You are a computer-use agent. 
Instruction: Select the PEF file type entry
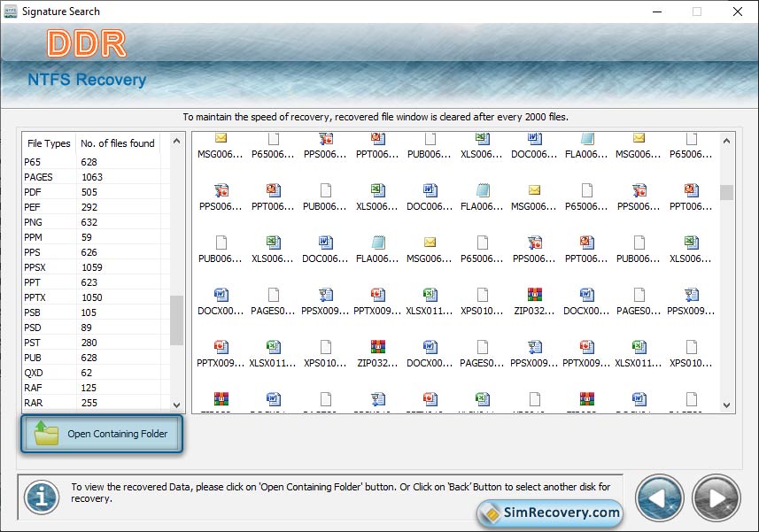[x=97, y=207]
